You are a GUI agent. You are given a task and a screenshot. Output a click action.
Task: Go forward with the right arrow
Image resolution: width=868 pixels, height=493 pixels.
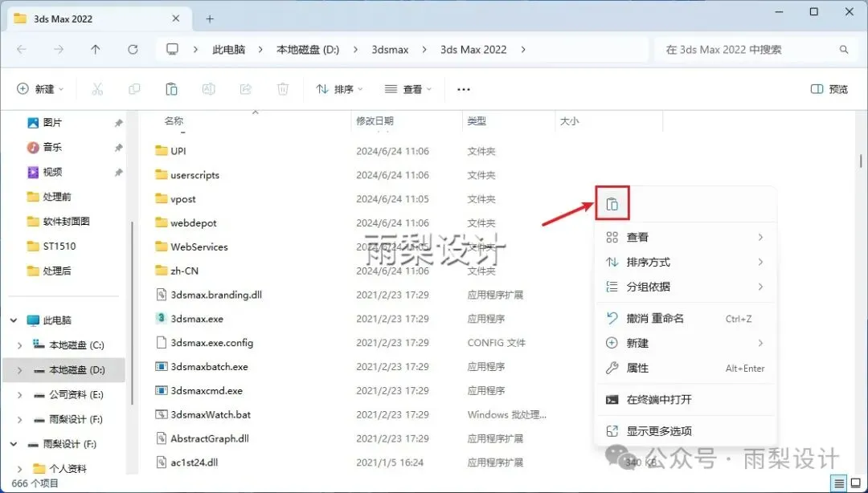pyautogui.click(x=59, y=49)
